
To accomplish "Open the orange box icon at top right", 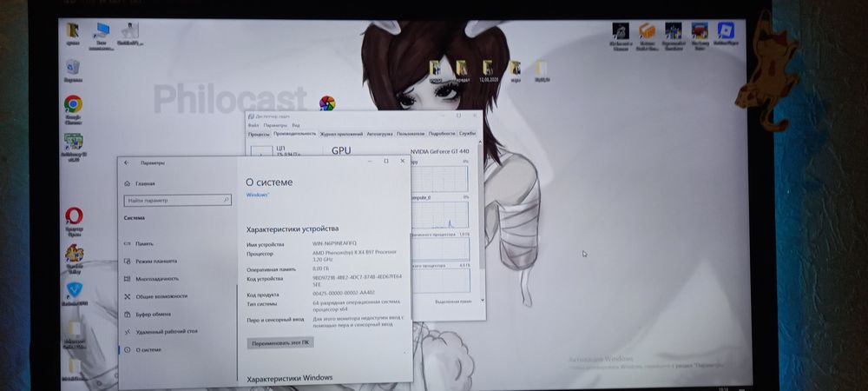I will click(648, 30).
